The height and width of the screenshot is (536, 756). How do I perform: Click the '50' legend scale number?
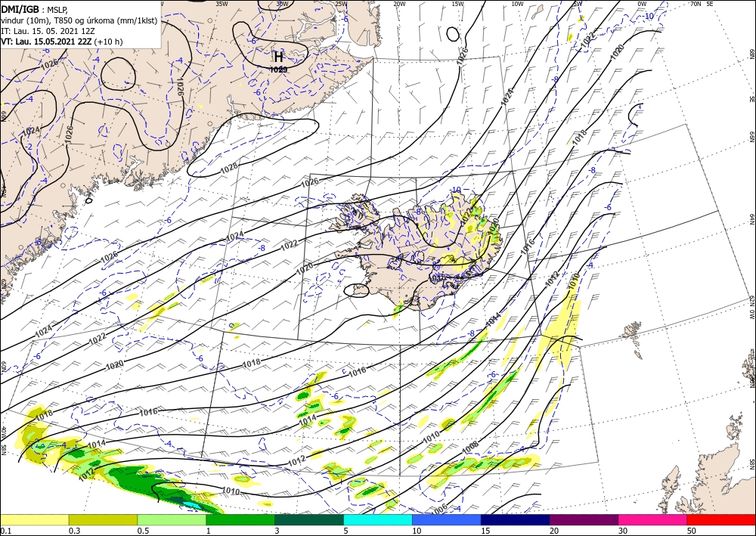(692, 531)
